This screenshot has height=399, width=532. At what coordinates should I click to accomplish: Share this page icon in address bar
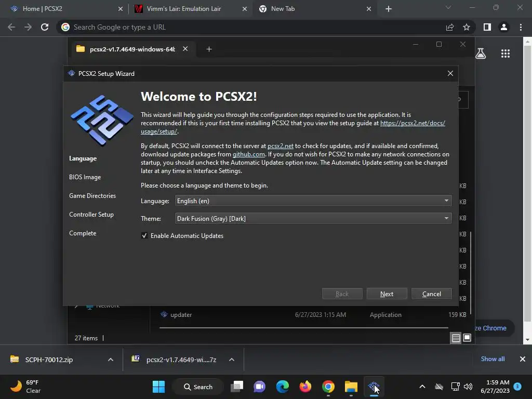[450, 27]
